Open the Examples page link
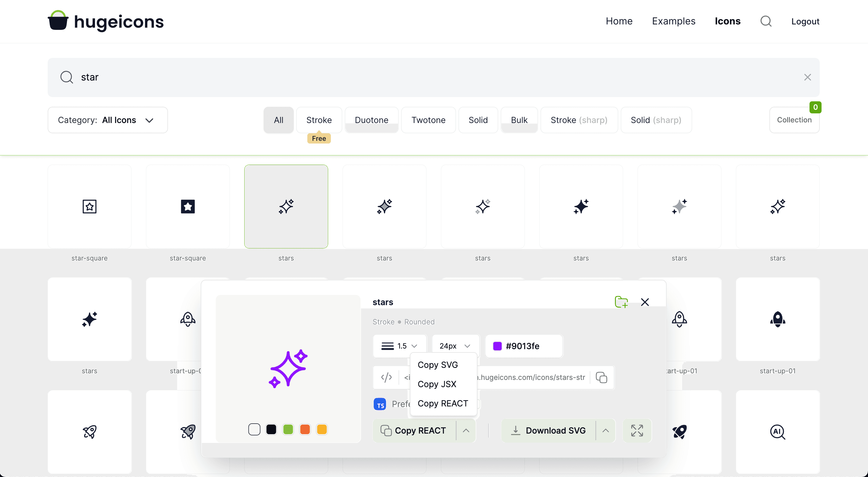Image resolution: width=868 pixels, height=477 pixels. click(x=673, y=21)
